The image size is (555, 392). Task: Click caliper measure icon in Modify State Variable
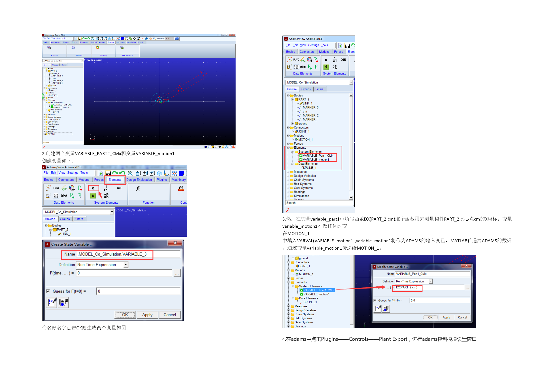coord(386,308)
